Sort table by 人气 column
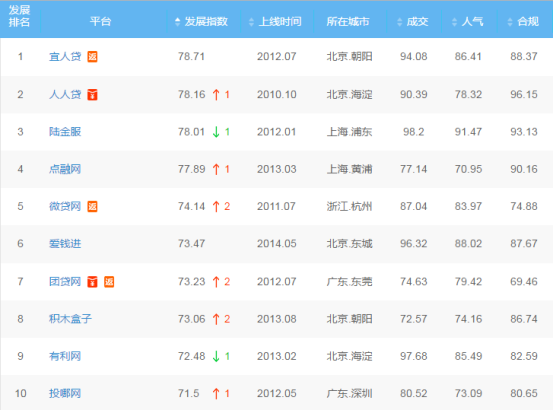Screen dimensions: 554x411 [468, 22]
